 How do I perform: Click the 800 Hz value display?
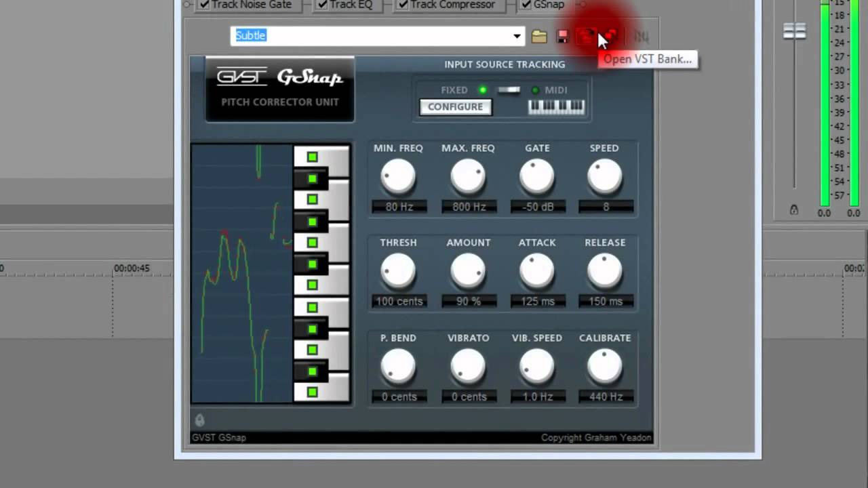[x=469, y=207]
